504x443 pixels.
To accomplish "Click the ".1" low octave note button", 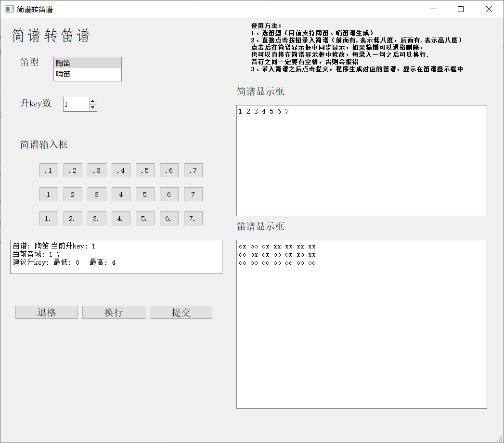I will point(49,170).
